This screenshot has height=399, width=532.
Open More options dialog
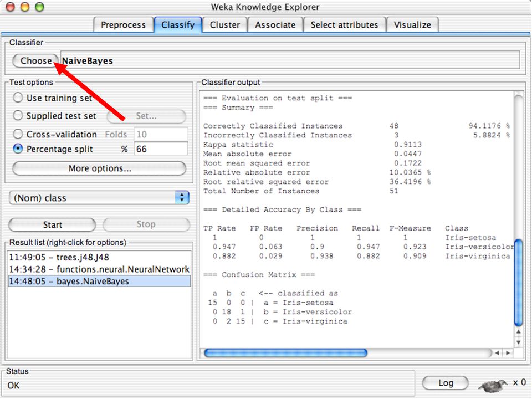tap(99, 168)
